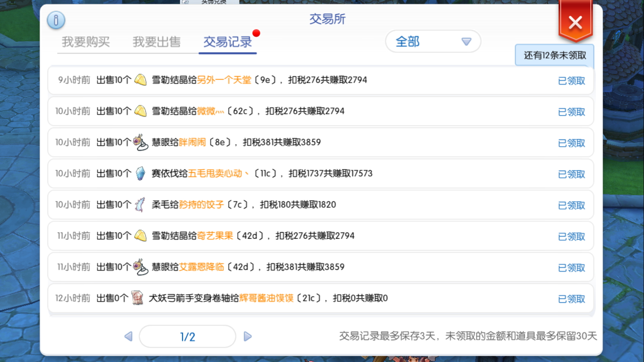644x362 pixels.
Task: Select the 交易记录 tab
Action: point(227,42)
